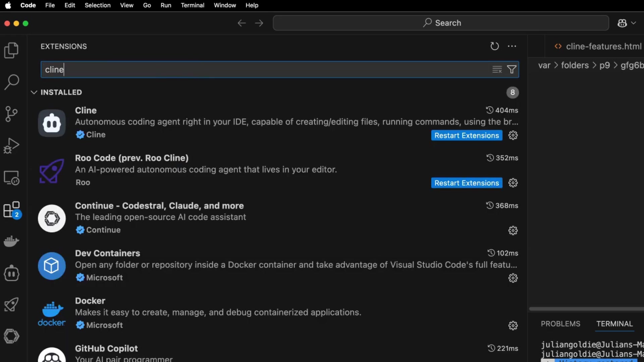Open Continue view in activity bar
644x362 pixels.
[12, 336]
